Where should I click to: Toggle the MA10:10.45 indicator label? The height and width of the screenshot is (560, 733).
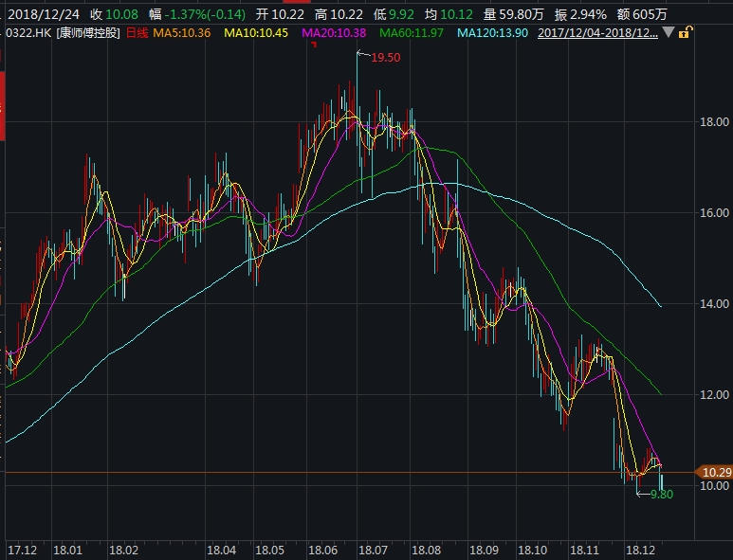click(x=258, y=33)
